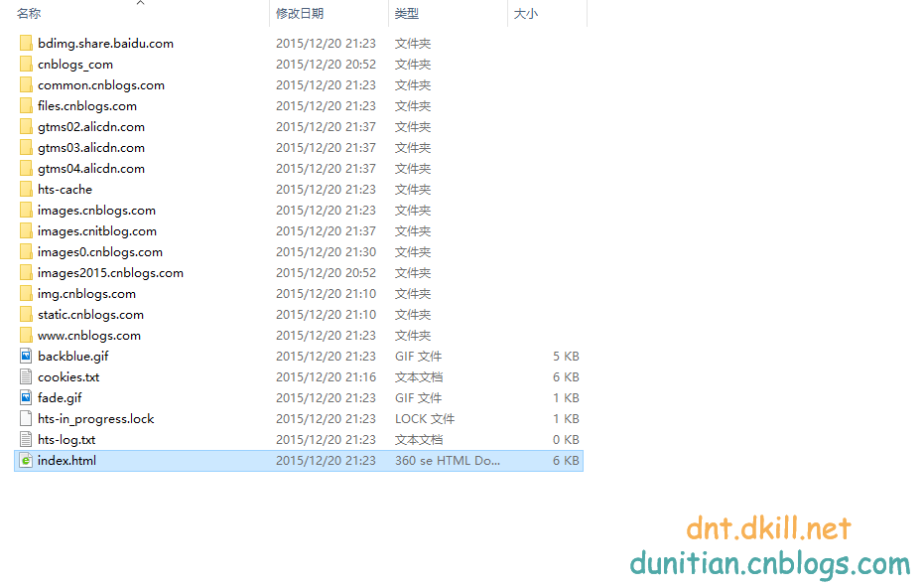Image resolution: width=924 pixels, height=588 pixels.
Task: Select the file name www.cnblogs.com
Action: click(89, 335)
